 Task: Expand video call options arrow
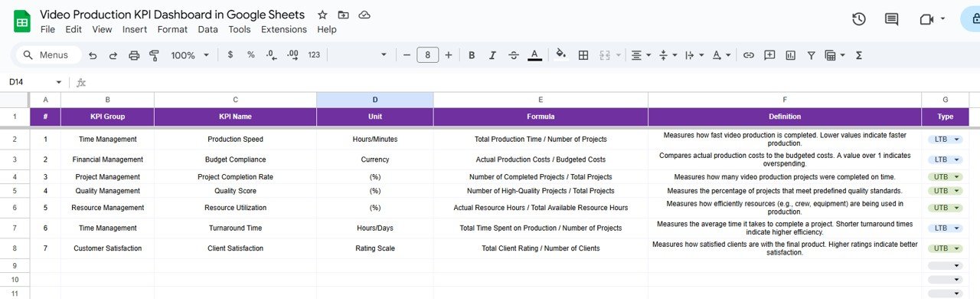[942, 19]
